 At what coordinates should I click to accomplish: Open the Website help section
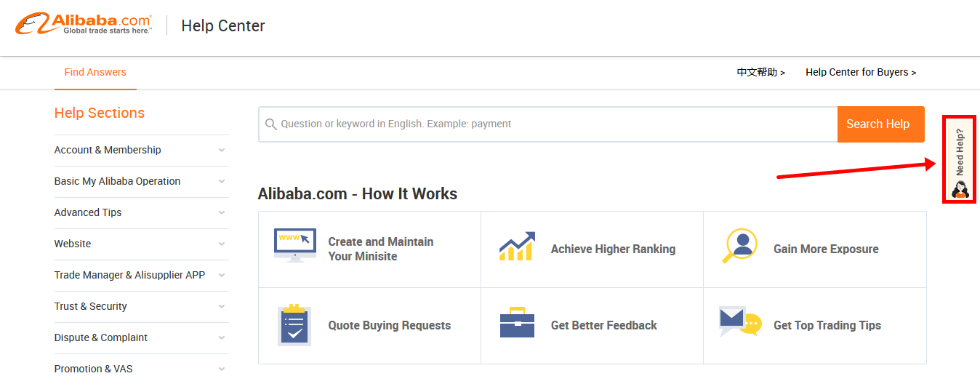coord(141,244)
